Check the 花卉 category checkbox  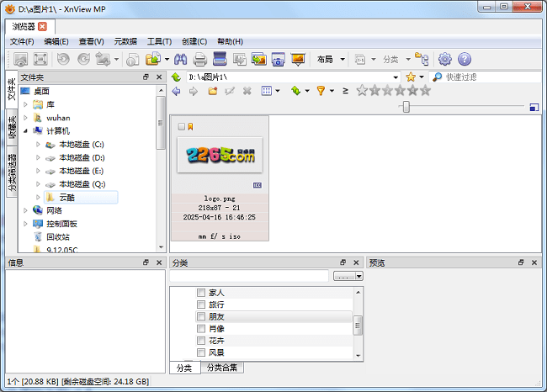(x=201, y=341)
